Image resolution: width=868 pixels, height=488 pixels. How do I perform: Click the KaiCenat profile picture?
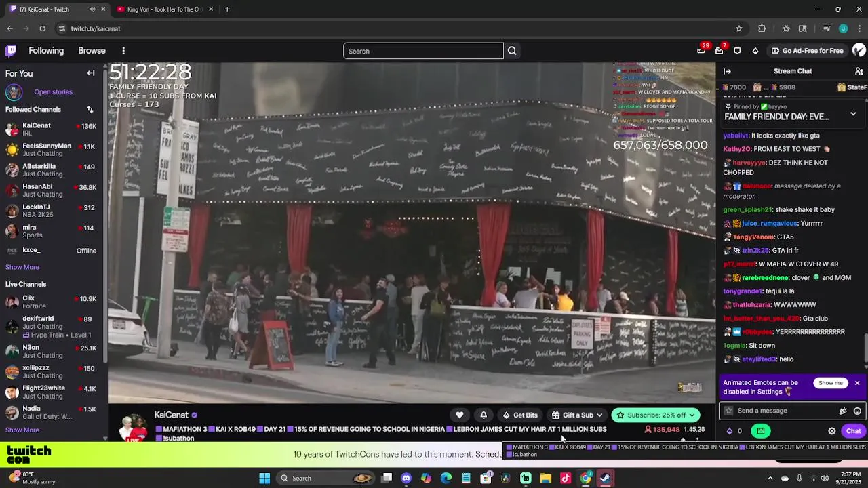[x=134, y=427]
